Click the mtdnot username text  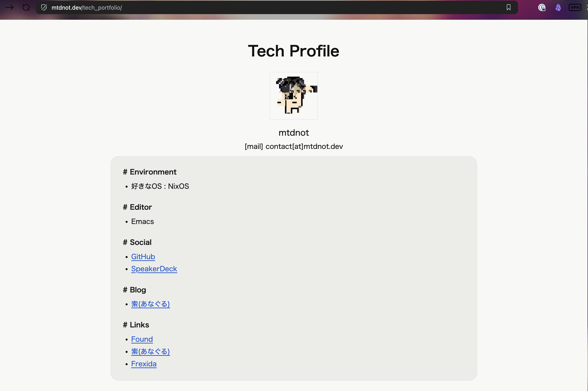click(294, 133)
